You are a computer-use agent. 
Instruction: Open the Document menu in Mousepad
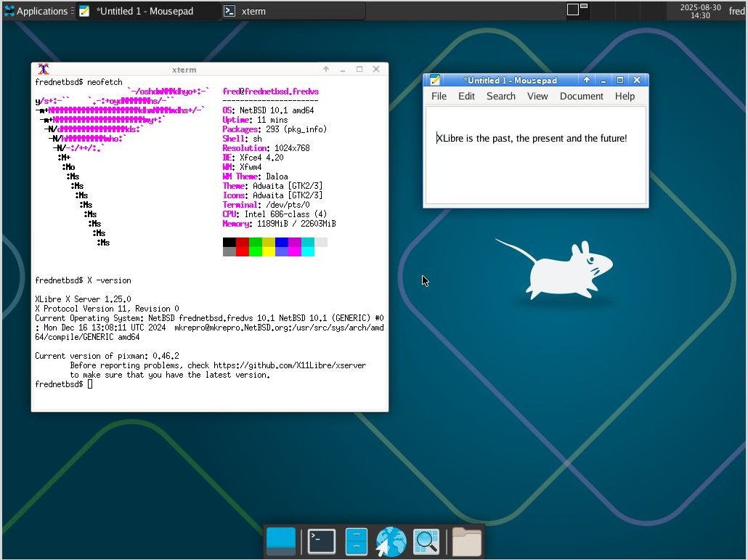[x=581, y=97]
